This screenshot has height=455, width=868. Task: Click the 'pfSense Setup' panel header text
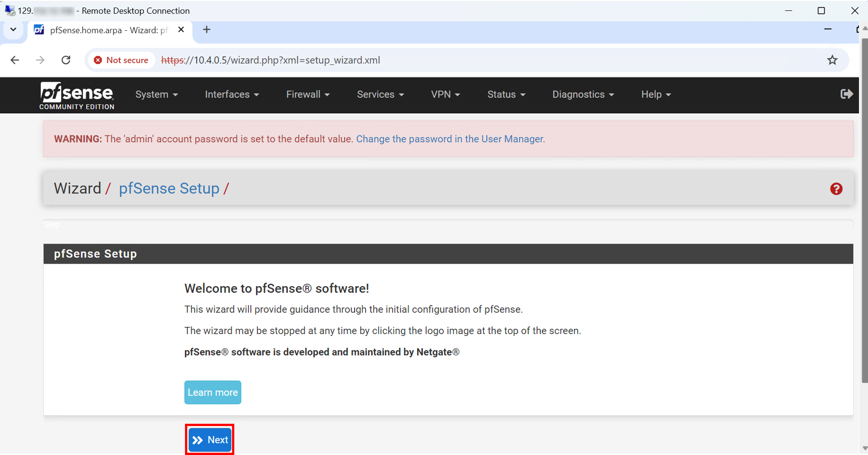(95, 254)
